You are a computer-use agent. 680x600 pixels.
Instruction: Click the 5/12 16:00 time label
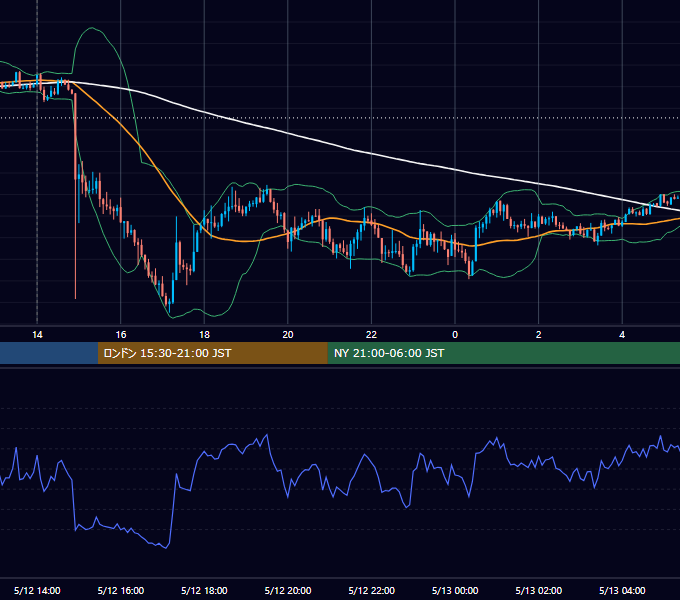coord(121,590)
